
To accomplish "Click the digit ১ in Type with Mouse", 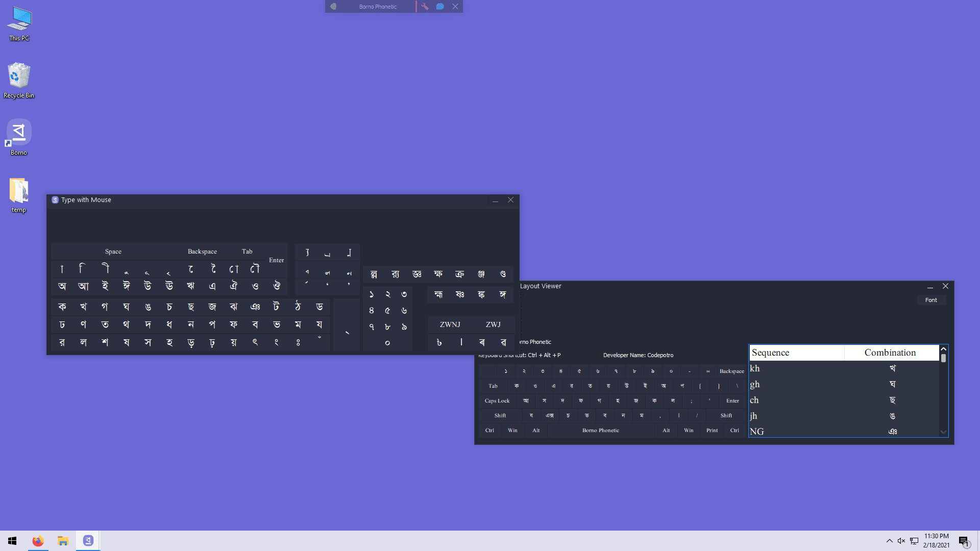I will [x=372, y=294].
